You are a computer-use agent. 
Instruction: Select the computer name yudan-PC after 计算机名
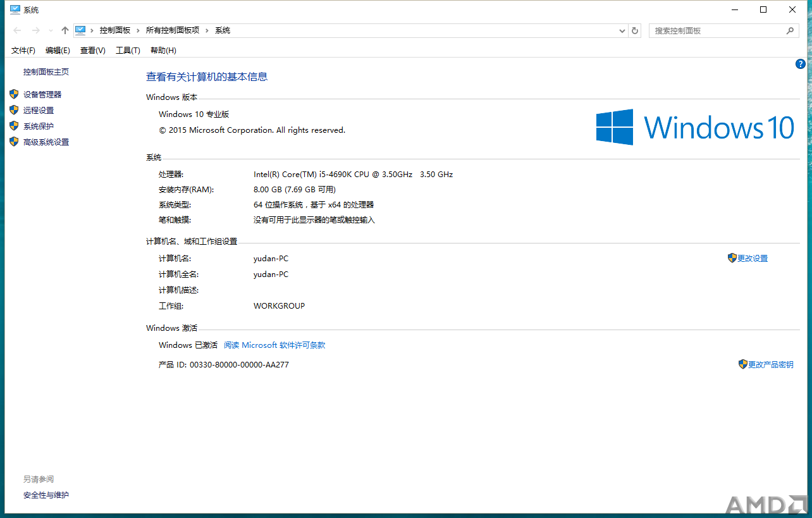tap(271, 259)
